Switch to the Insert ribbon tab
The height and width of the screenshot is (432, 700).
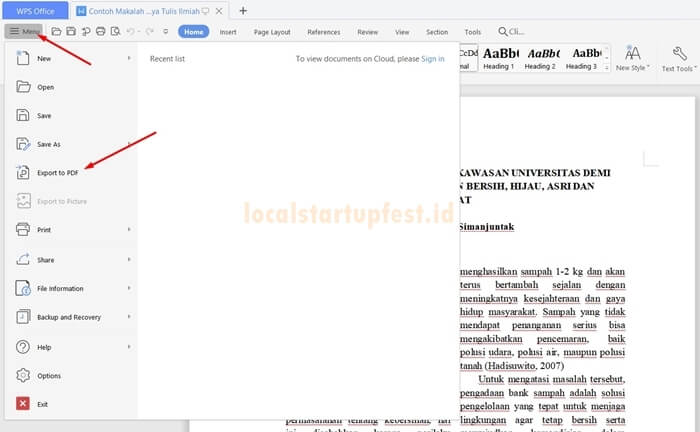click(228, 32)
